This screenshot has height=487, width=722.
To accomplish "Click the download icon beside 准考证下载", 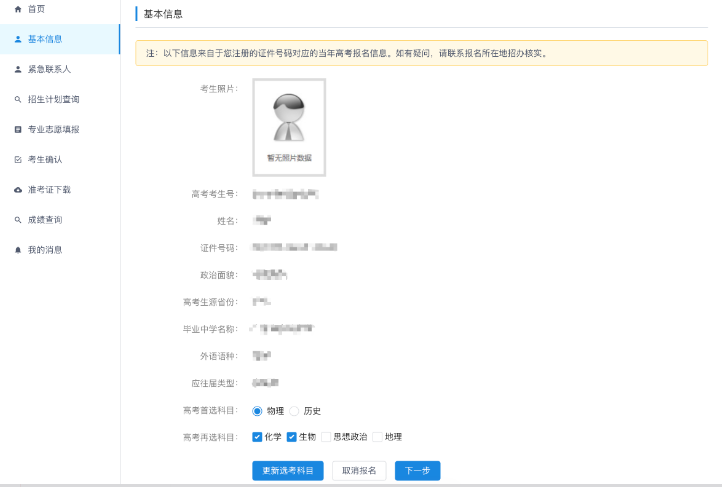I will click(x=18, y=189).
